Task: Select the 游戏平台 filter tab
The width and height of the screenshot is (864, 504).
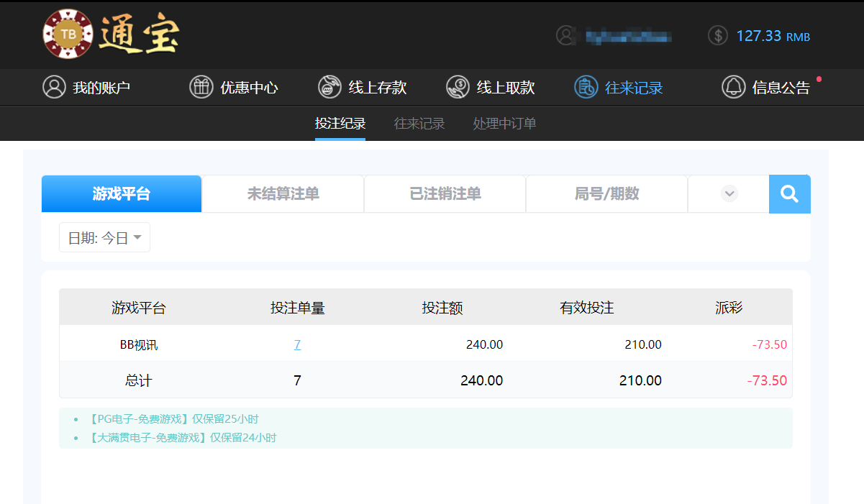Action: click(121, 193)
